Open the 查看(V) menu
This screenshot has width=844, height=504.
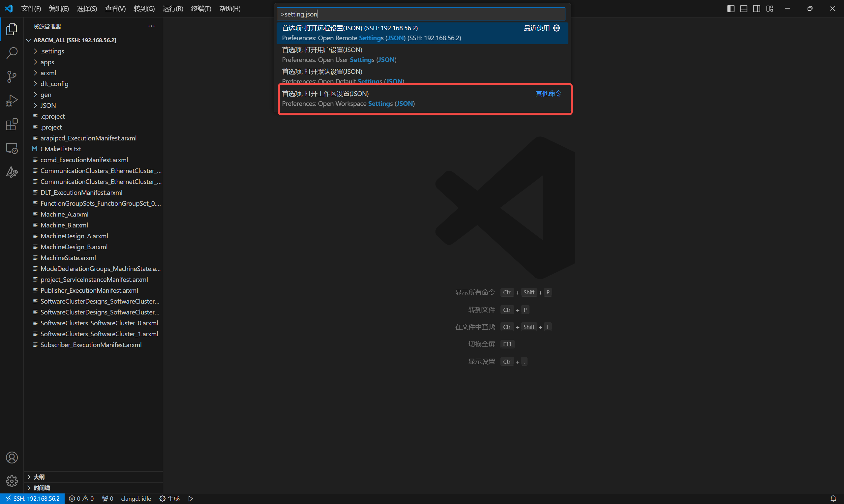coord(115,9)
